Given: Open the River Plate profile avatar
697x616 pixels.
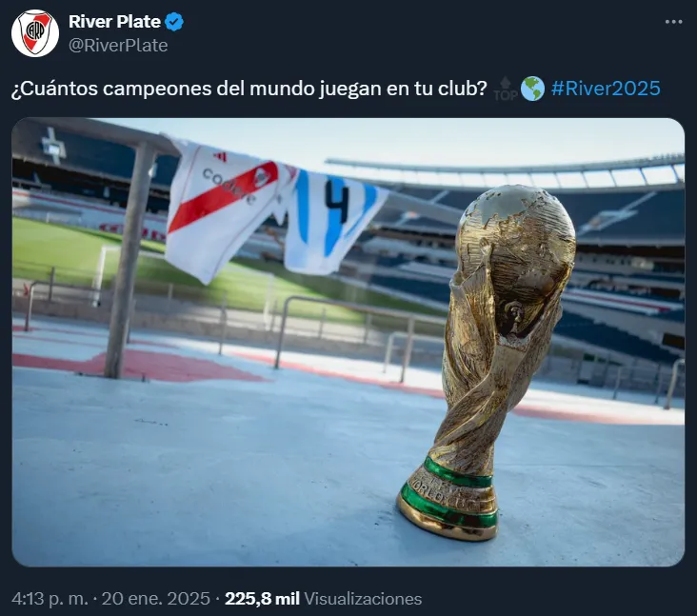Looking at the screenshot, I should point(35,33).
